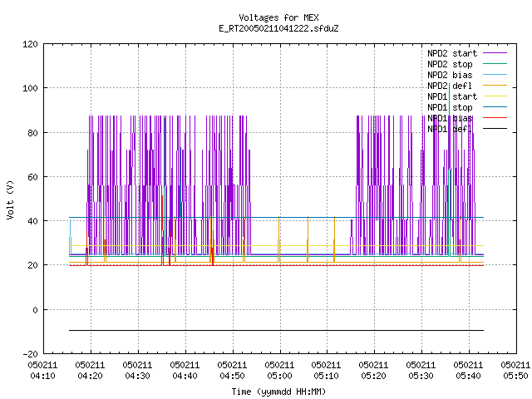Click the x-axis tick label 050211 05:30
Viewport: 532px width, 399px height.
click(x=421, y=371)
